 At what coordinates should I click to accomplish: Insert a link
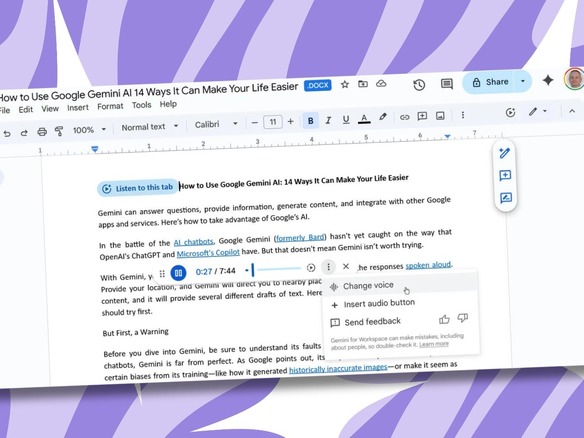pyautogui.click(x=404, y=117)
